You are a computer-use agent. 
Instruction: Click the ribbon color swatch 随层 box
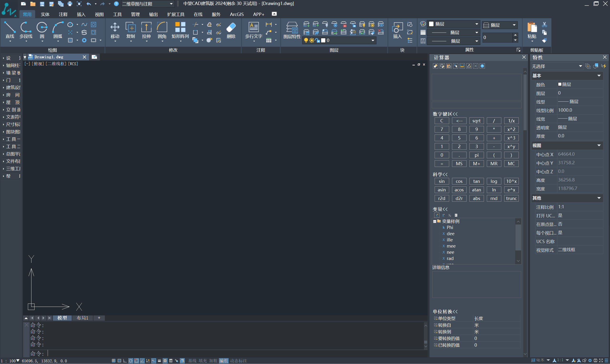pyautogui.click(x=431, y=24)
